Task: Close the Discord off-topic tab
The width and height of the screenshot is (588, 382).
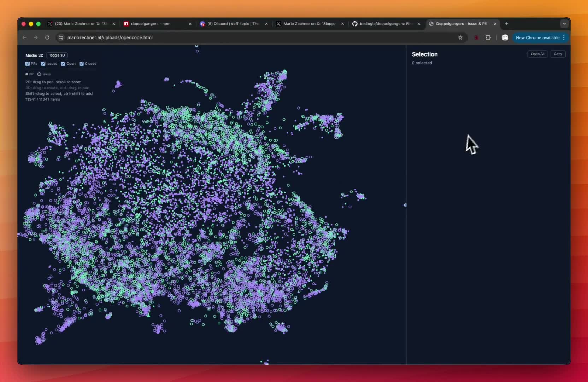Action: click(x=266, y=24)
